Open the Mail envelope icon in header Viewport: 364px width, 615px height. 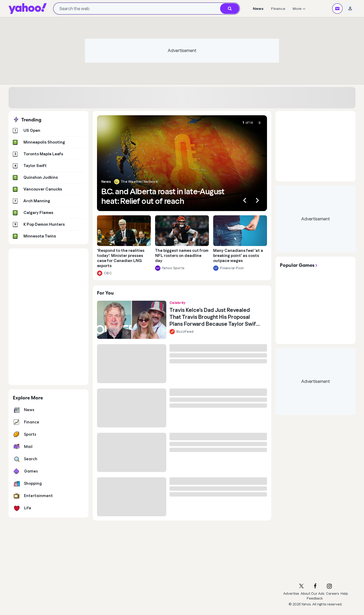pyautogui.click(x=337, y=9)
